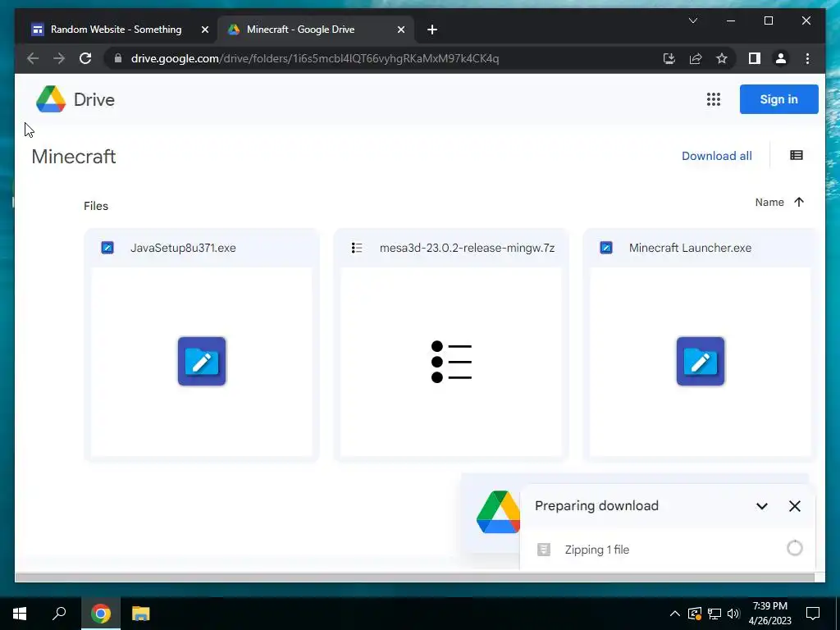
Task: Reload the Drive page
Action: pyautogui.click(x=85, y=58)
